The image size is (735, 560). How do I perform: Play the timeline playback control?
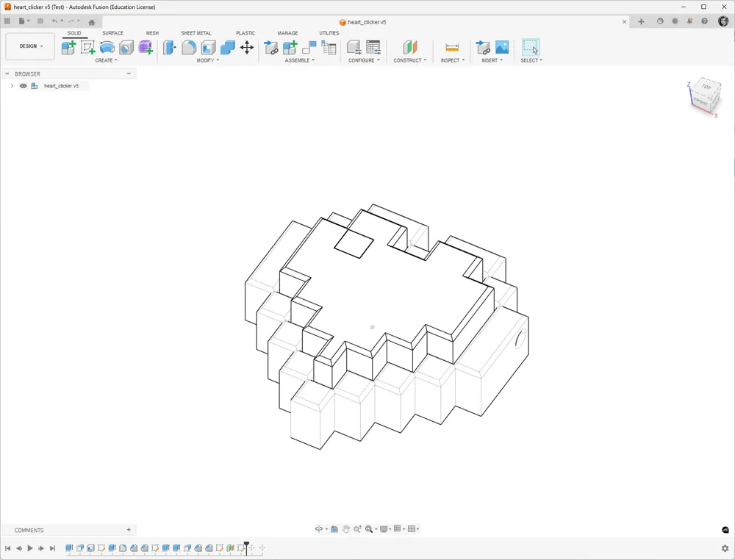point(31,548)
